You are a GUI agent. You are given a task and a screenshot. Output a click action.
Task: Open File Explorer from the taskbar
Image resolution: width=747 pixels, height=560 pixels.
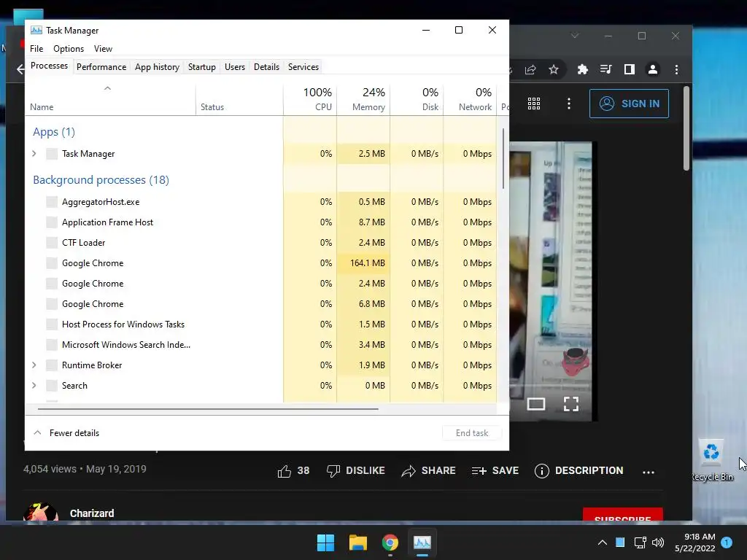pos(357,542)
